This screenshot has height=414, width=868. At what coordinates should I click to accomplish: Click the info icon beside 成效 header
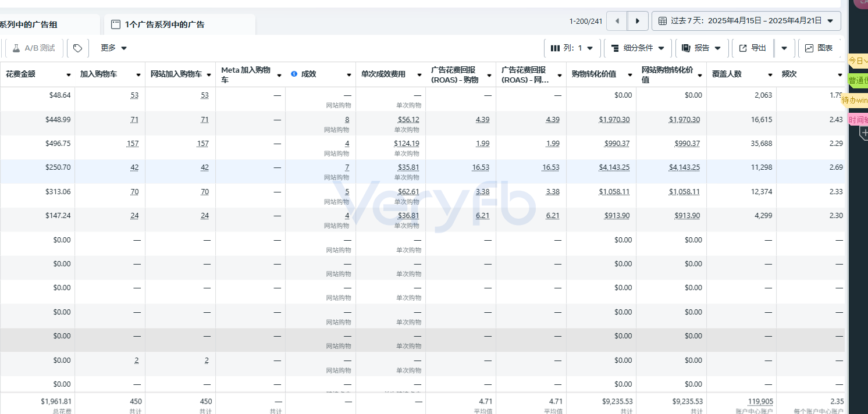(294, 74)
